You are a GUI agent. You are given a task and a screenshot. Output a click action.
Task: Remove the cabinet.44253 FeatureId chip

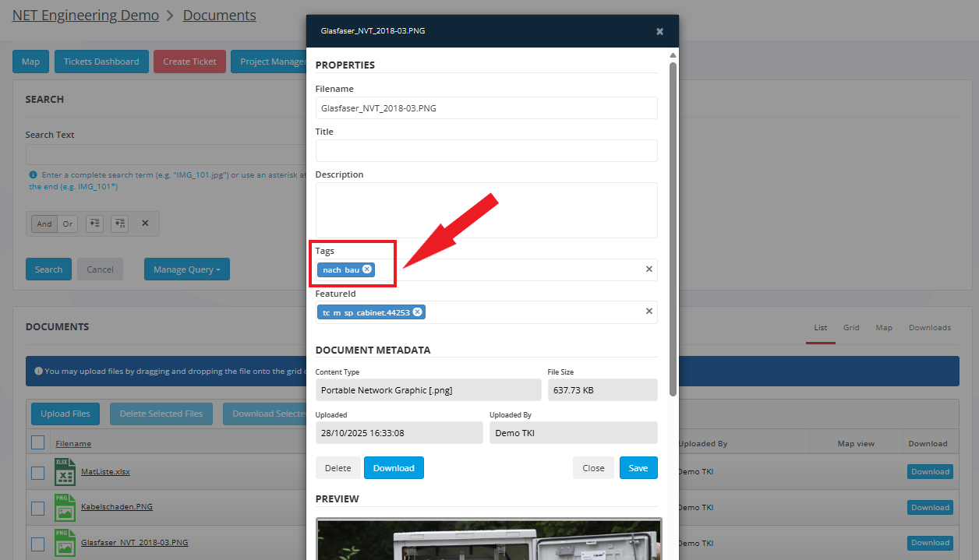click(x=417, y=312)
